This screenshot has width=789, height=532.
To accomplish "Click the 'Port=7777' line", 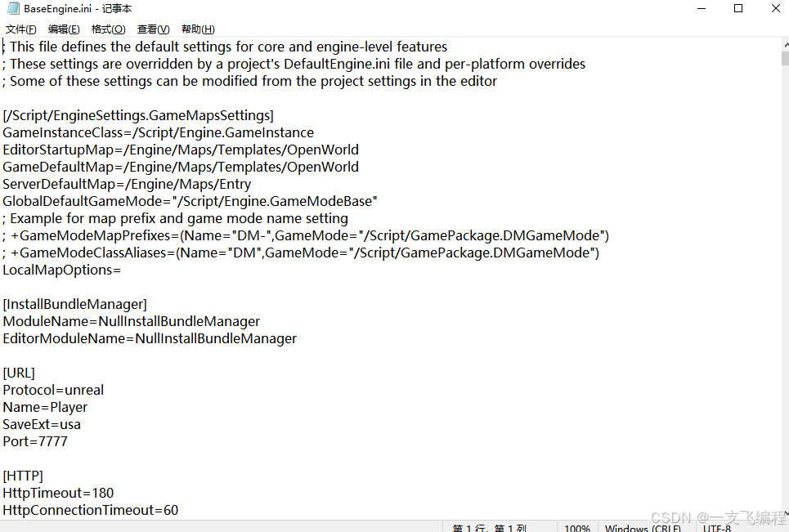I will 35,441.
